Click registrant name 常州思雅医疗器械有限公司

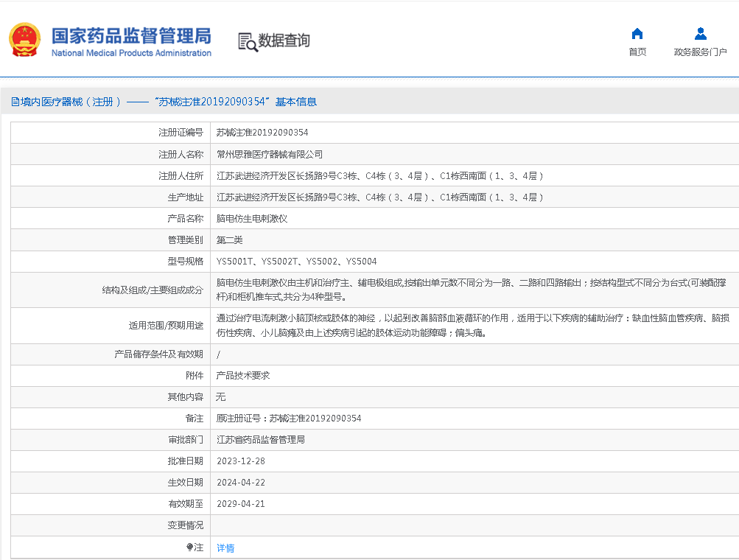coord(270,155)
